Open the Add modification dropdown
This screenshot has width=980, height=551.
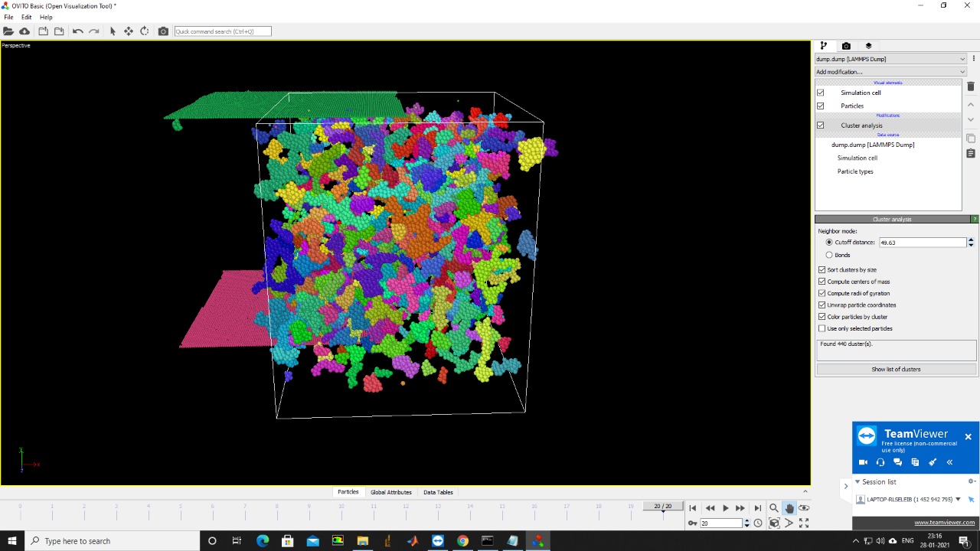pyautogui.click(x=890, y=72)
